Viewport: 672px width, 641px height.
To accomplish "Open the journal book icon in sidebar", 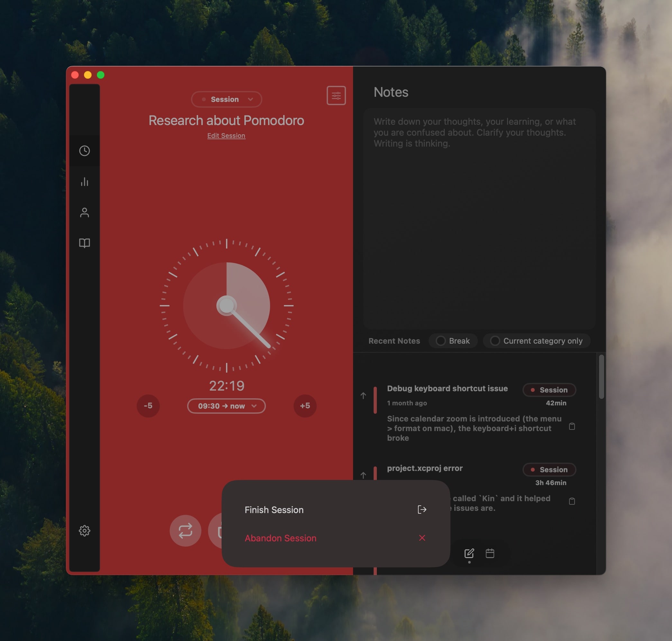I will pos(85,243).
